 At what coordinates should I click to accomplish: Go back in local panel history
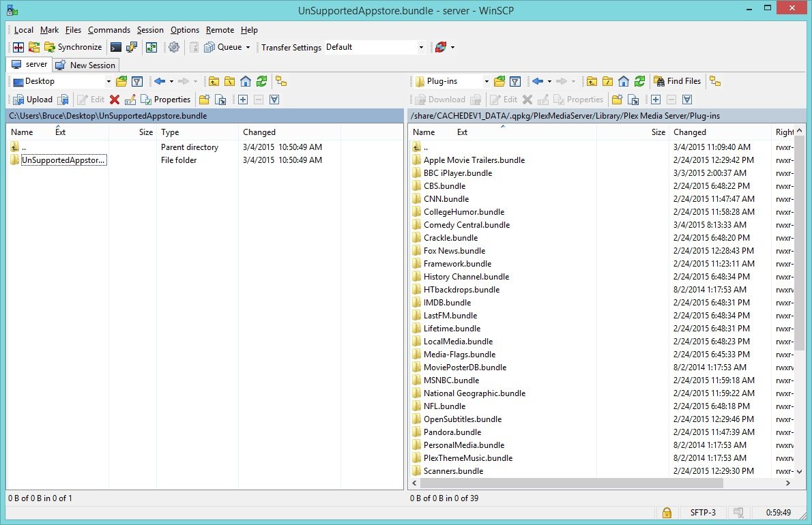point(160,81)
